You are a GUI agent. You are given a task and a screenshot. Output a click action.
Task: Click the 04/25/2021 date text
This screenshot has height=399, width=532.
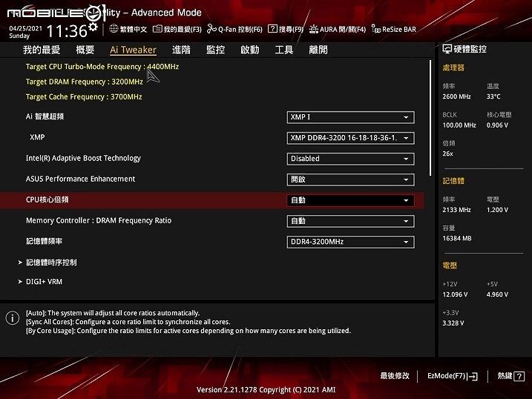click(x=25, y=28)
